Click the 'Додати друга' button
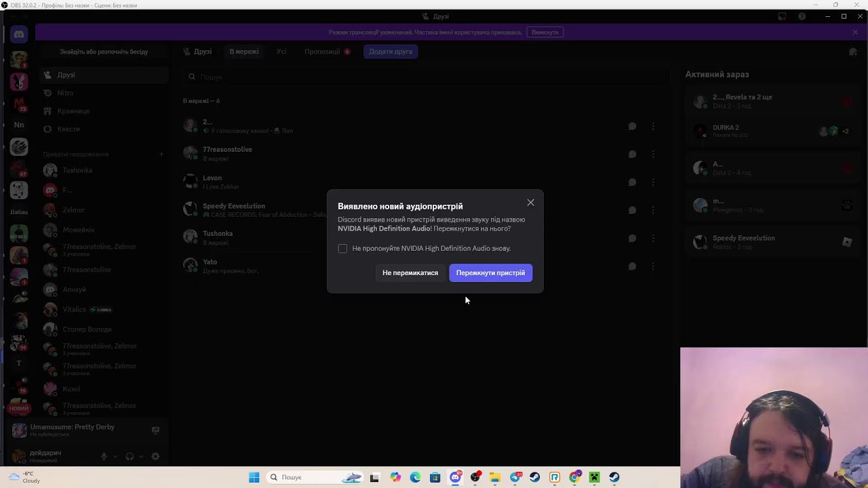Screen dimensions: 868x488 coord(391,52)
